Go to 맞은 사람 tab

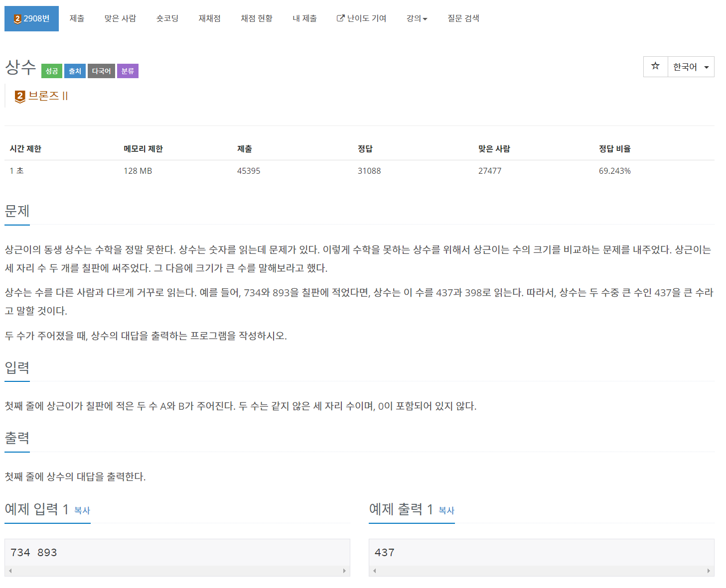coord(120,18)
